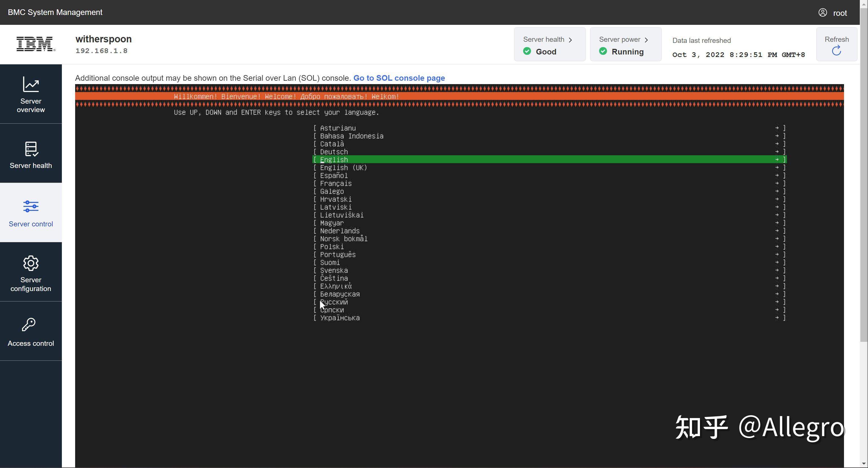The height and width of the screenshot is (468, 868).
Task: Click the Access control key icon
Action: click(29, 325)
